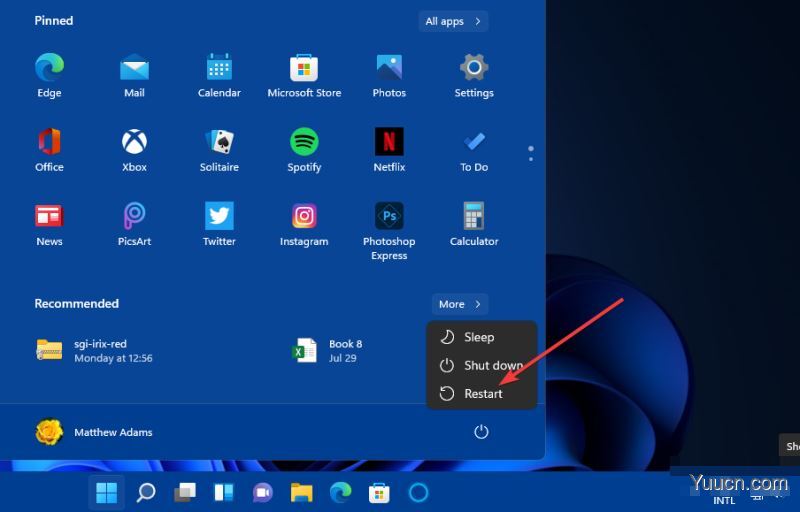
Task: Click the Windows Start button on taskbar
Action: coord(107,493)
